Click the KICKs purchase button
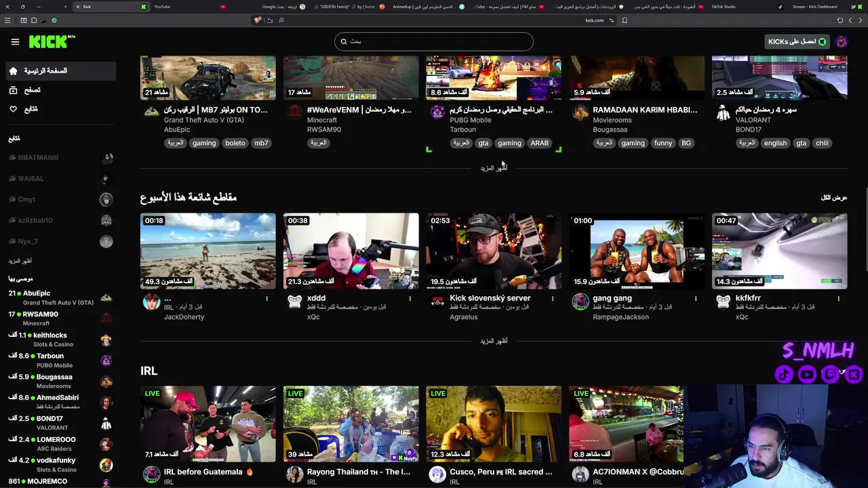The width and height of the screenshot is (868, 488). click(x=796, y=41)
